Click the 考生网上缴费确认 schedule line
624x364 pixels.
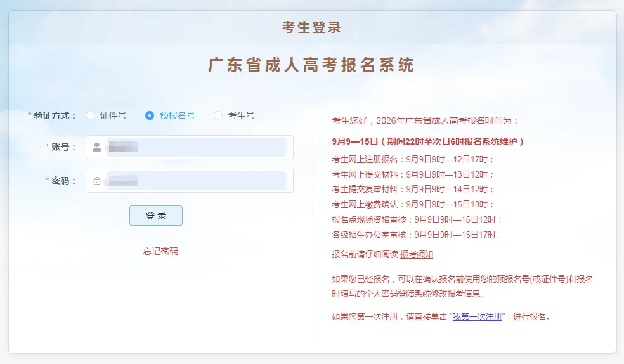click(x=413, y=204)
